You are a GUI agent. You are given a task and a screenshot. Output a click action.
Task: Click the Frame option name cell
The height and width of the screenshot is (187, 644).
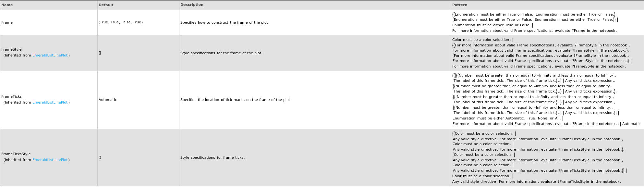(7, 23)
